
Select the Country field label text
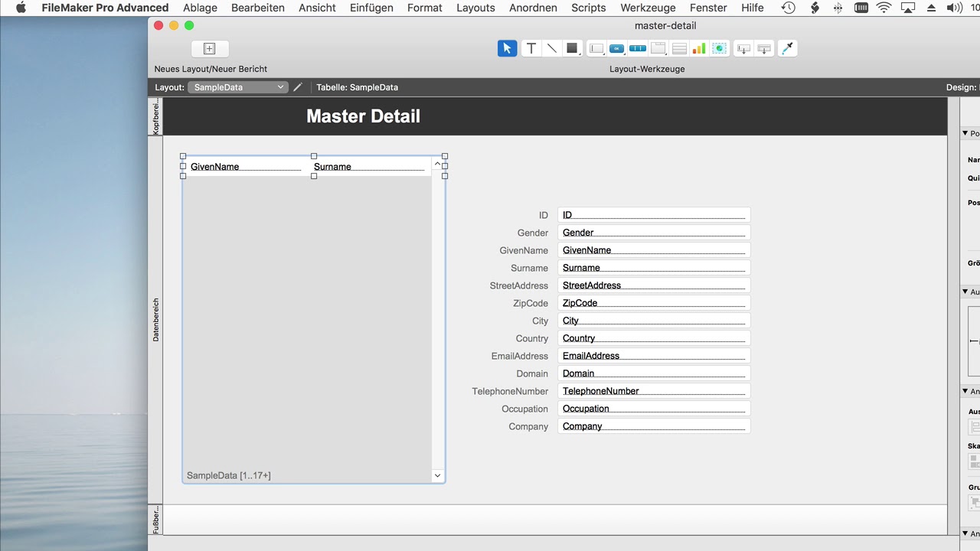point(532,338)
